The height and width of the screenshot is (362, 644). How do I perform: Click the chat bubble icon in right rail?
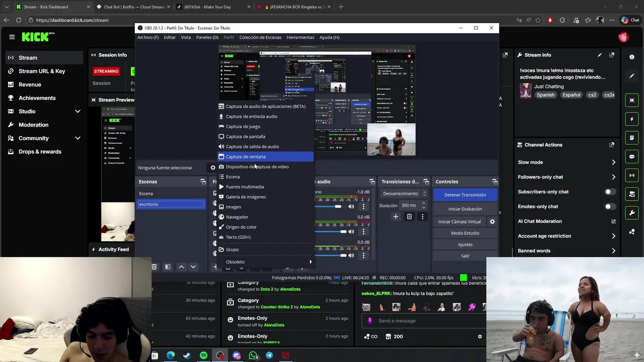coord(632,156)
